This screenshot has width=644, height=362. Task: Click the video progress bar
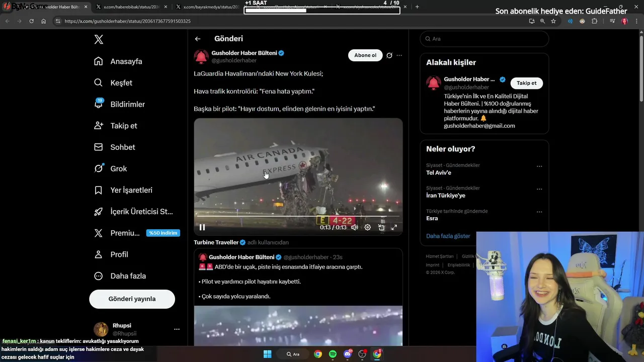click(x=298, y=217)
